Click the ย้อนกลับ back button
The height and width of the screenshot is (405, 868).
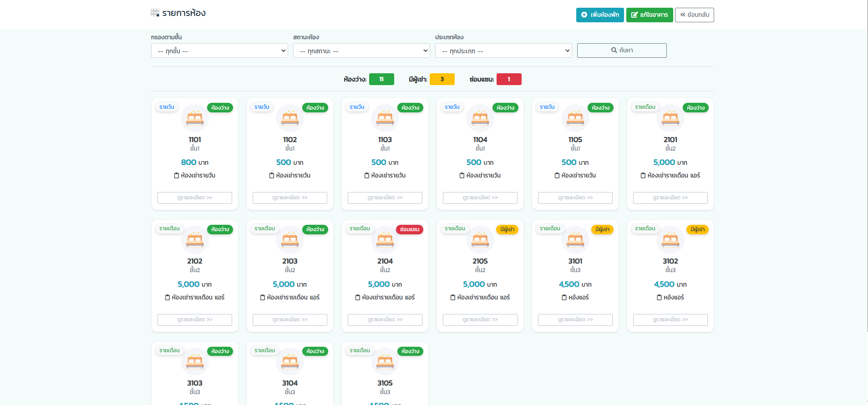click(695, 15)
